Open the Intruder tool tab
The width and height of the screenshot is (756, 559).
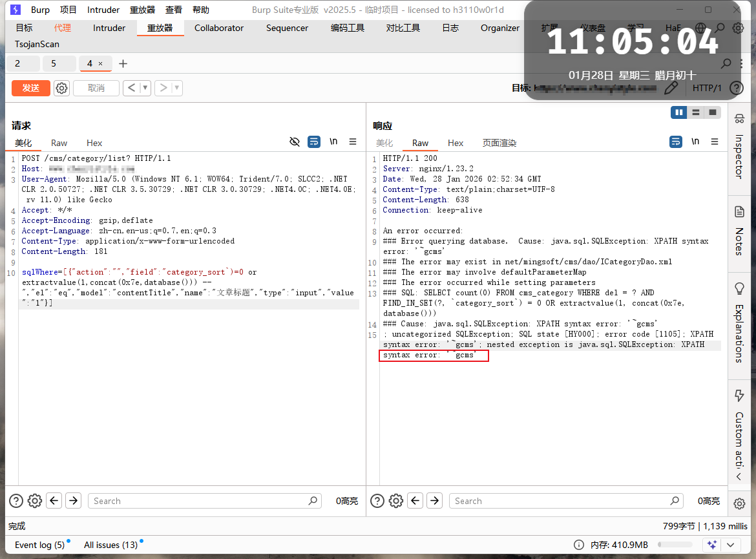109,28
